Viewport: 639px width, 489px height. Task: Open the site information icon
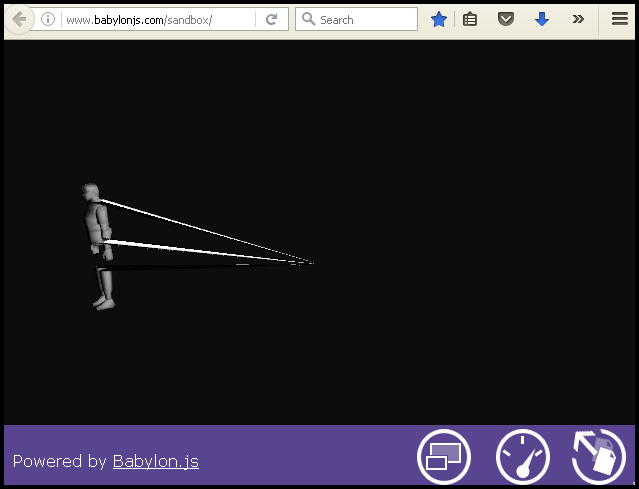48,19
